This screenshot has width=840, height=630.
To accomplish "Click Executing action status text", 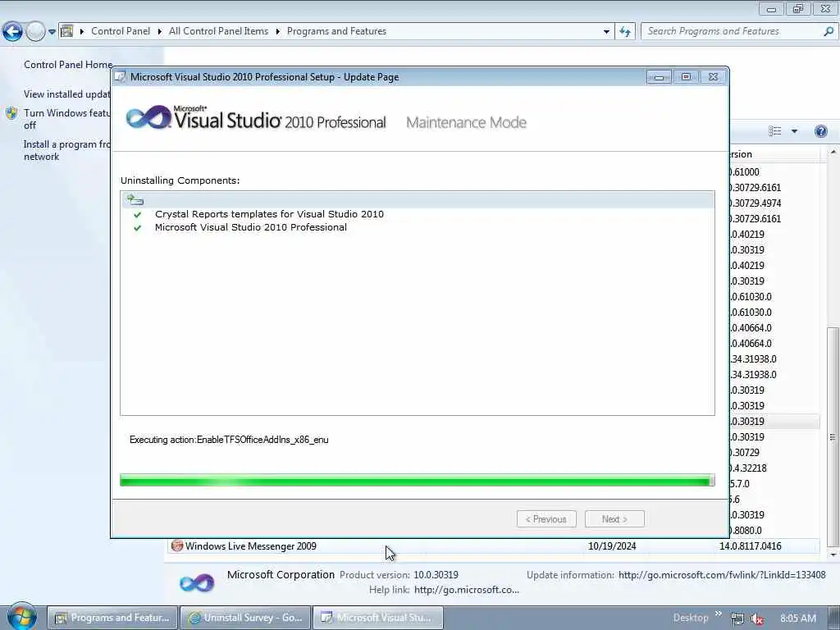I will pyautogui.click(x=229, y=440).
